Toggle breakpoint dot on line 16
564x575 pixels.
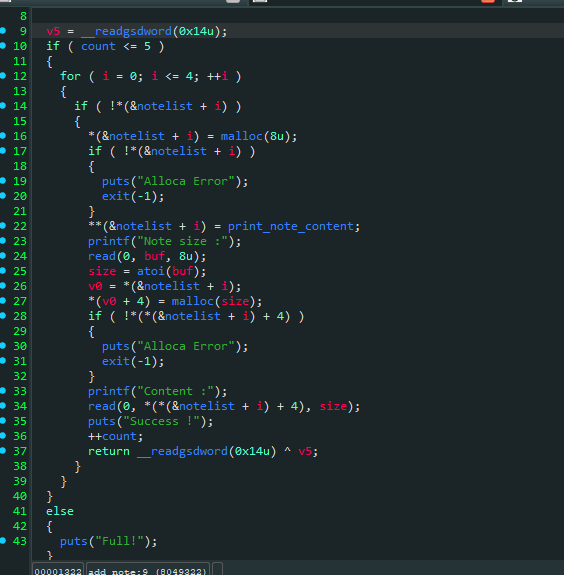point(3,136)
